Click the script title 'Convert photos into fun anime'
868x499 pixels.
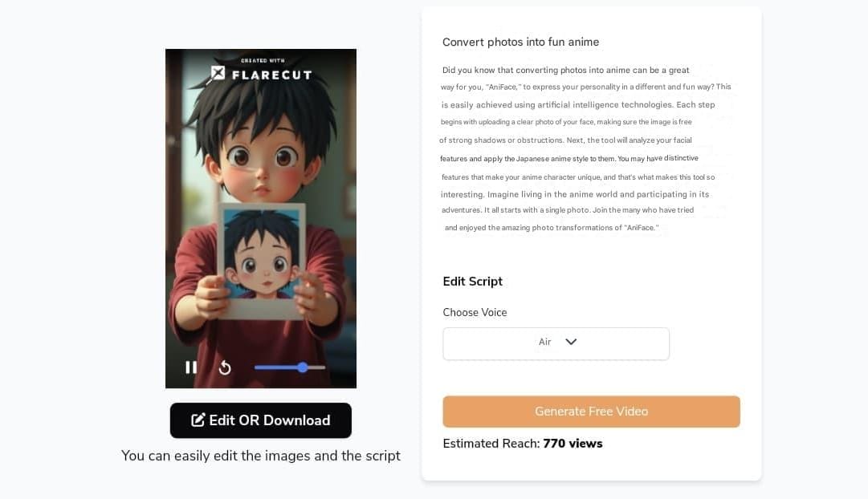[520, 42]
